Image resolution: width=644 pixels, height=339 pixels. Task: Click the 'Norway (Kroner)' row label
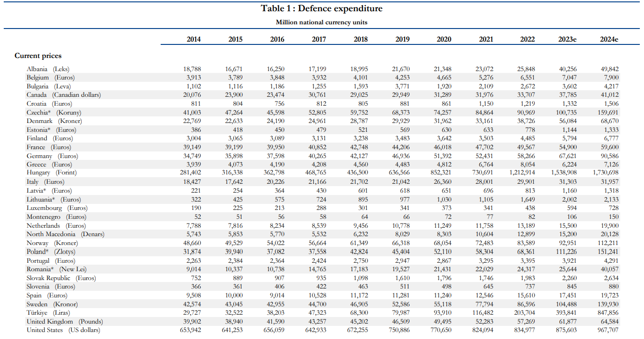pos(52,243)
